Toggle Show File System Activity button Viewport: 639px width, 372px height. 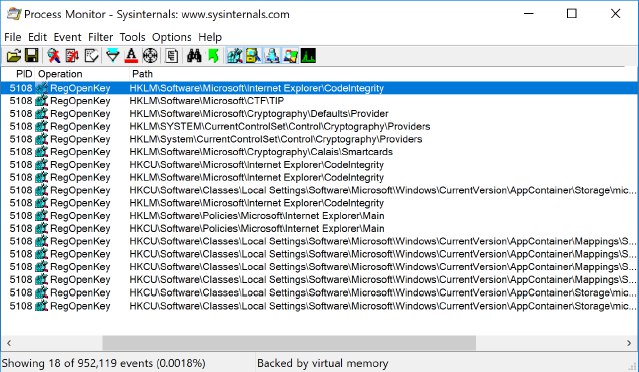pos(253,55)
